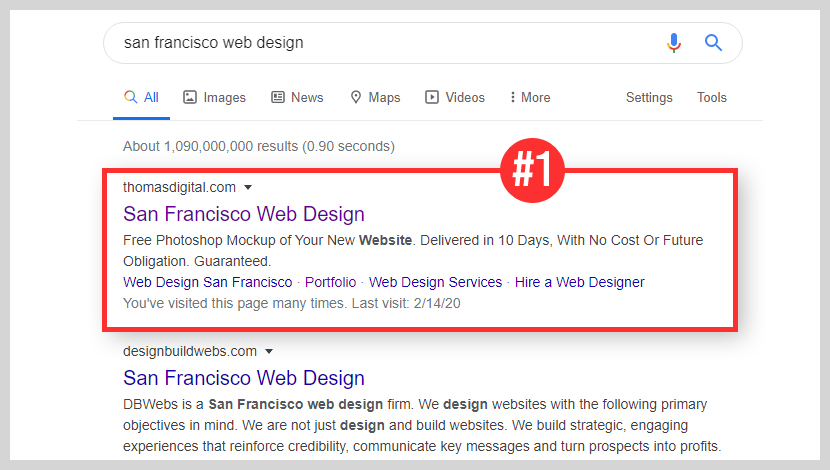Click the Videos tab play icon
The image size is (830, 470).
tap(432, 97)
